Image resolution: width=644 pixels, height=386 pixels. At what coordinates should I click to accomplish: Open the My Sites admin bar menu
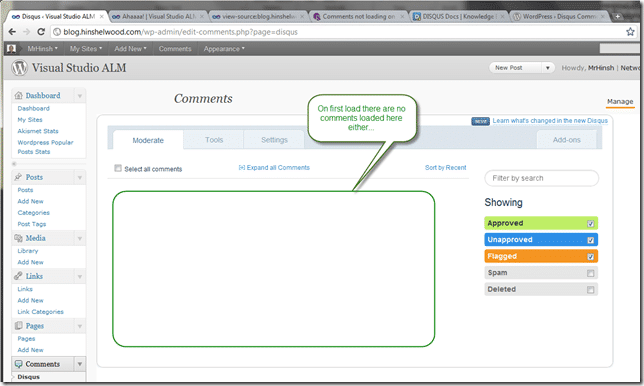(85, 48)
